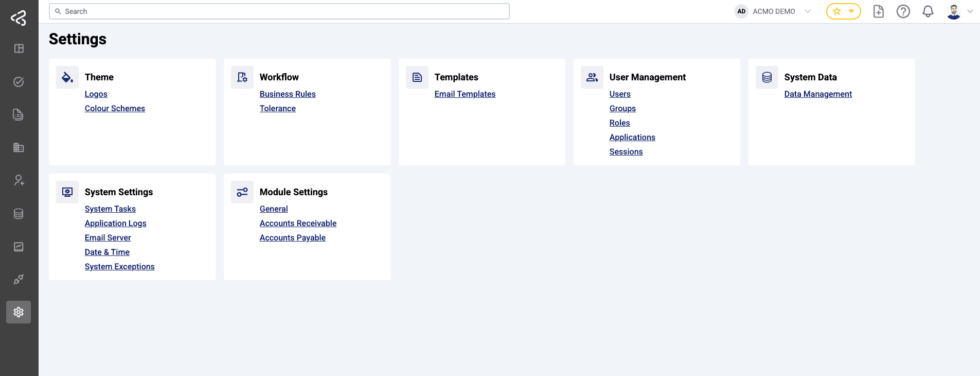Click the new document icon in header

pyautogui.click(x=879, y=11)
